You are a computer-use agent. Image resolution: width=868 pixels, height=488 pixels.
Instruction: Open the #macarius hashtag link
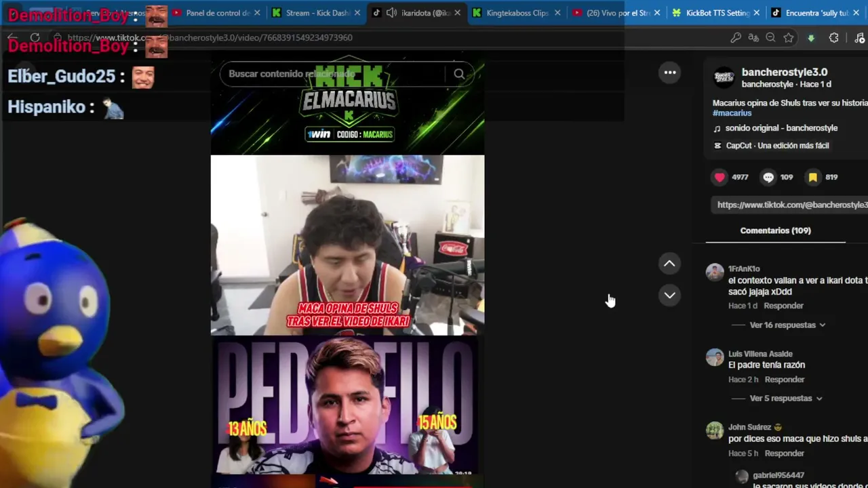point(732,113)
